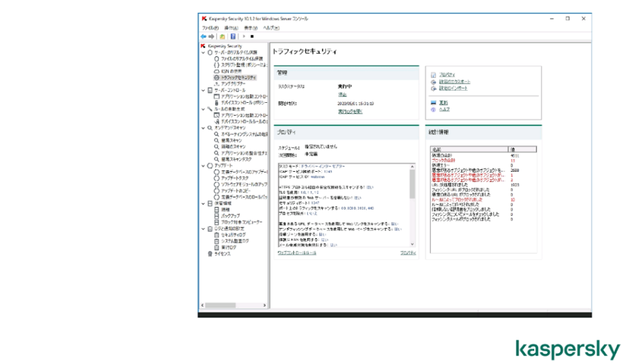
Task: Click the 停止 link to stop the task
Action: [343, 95]
